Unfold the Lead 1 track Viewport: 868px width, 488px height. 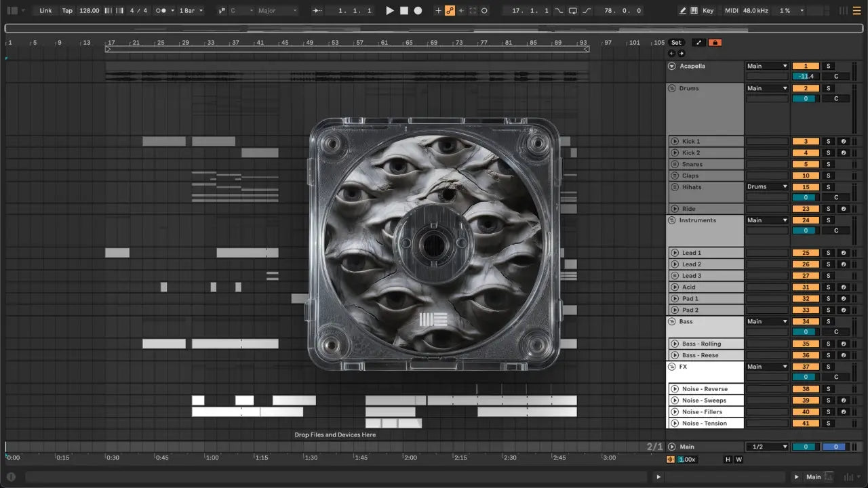[675, 253]
